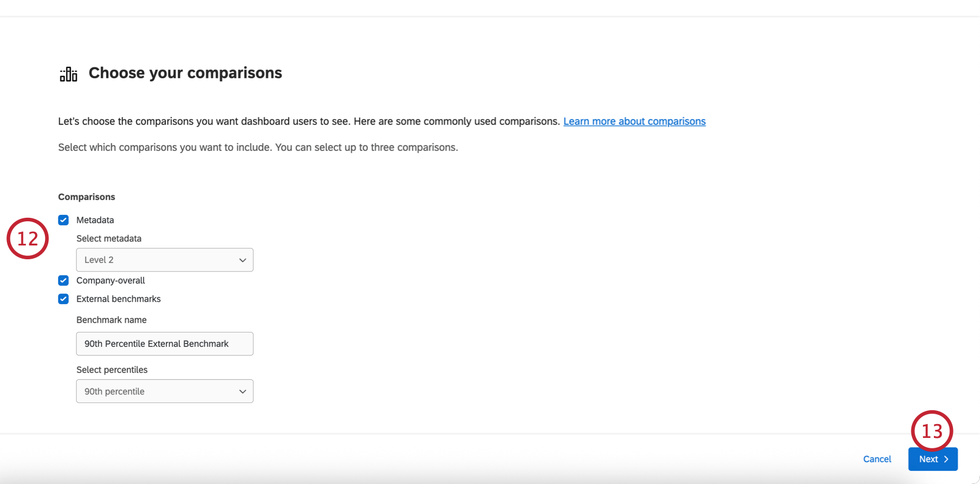Click the red step 13 marker
This screenshot has width=980, height=484.
[x=932, y=431]
